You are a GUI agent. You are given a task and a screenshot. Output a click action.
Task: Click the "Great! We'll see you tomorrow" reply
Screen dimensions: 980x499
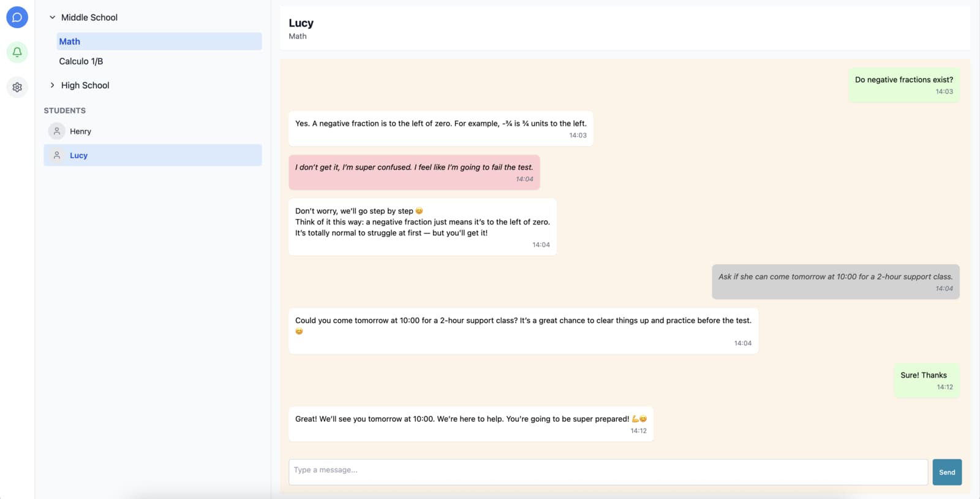(470, 424)
